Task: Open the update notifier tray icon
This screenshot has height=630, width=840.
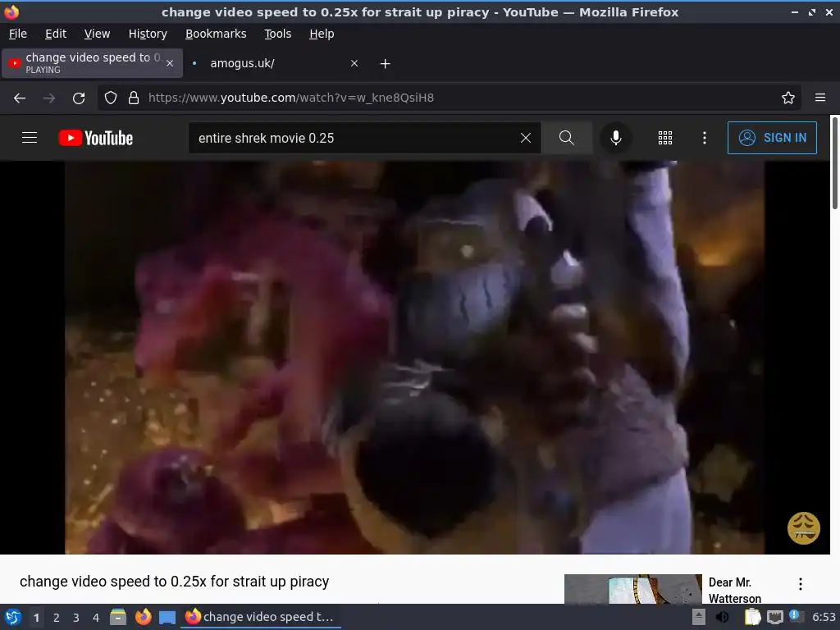Action: click(796, 616)
